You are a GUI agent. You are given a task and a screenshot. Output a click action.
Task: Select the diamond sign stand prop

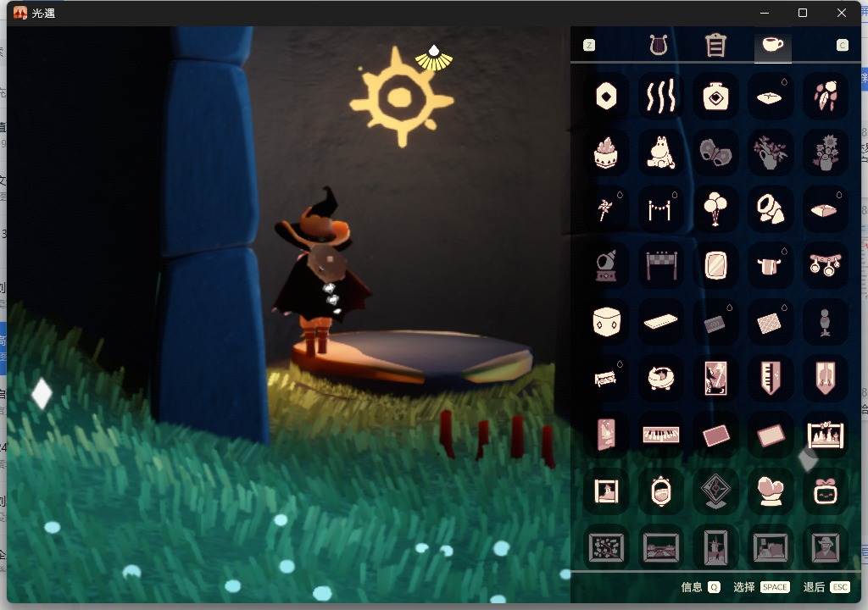[x=715, y=491]
